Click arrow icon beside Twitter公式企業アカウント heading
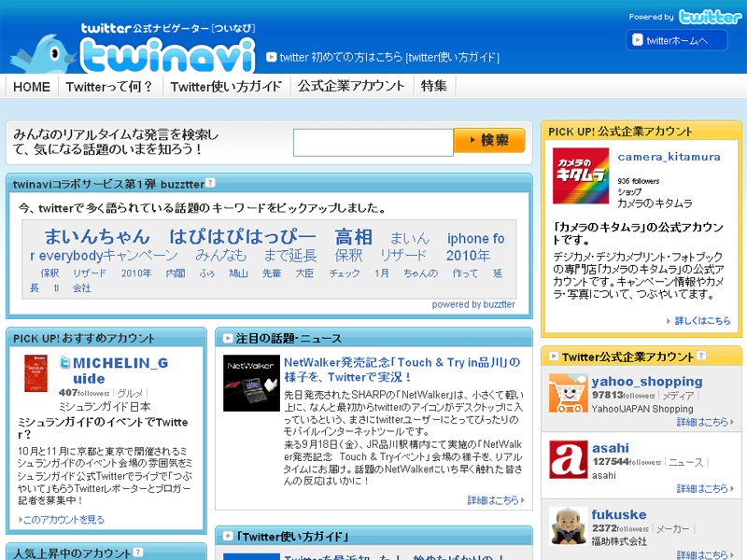This screenshot has width=747, height=560. point(553,356)
